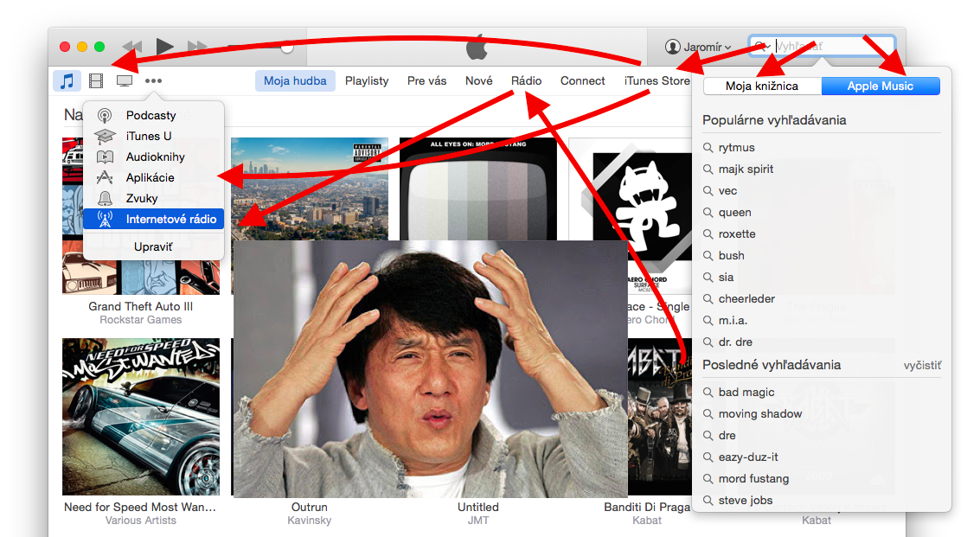Click the Kavinsky artist name
Image resolution: width=980 pixels, height=537 pixels.
coord(310,520)
